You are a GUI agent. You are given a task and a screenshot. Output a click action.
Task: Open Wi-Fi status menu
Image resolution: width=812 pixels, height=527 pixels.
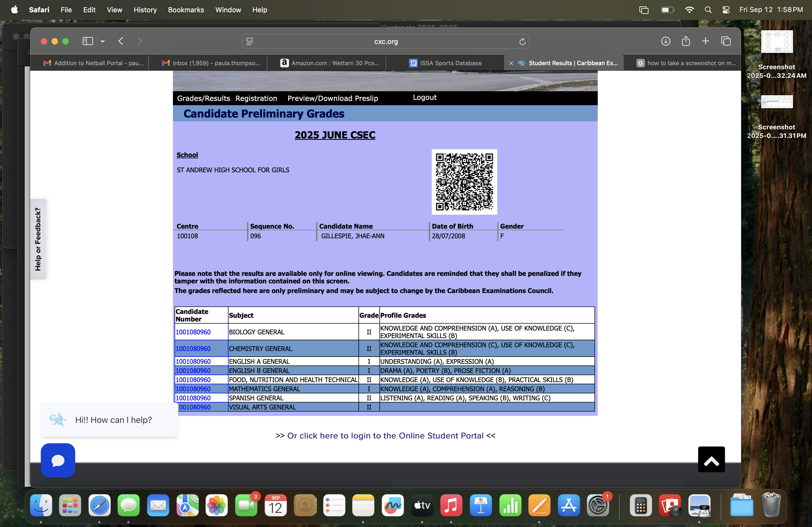[x=690, y=10]
